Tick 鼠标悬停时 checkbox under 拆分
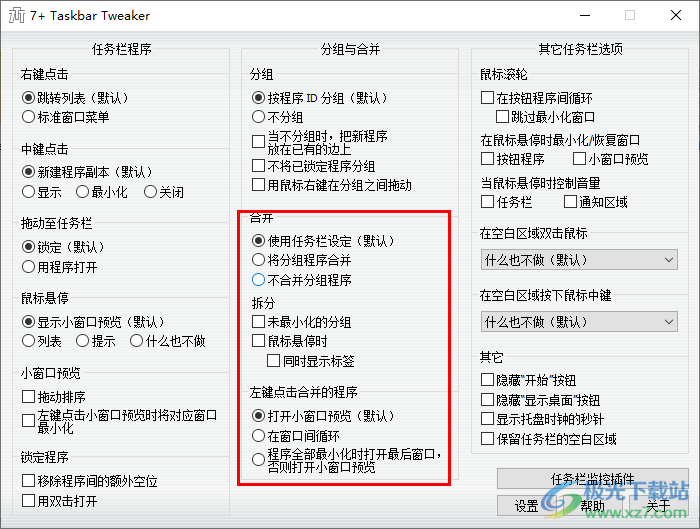This screenshot has width=700, height=529. click(258, 341)
